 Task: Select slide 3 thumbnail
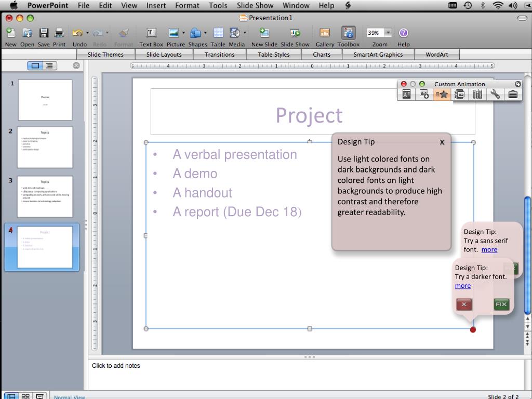coord(45,196)
